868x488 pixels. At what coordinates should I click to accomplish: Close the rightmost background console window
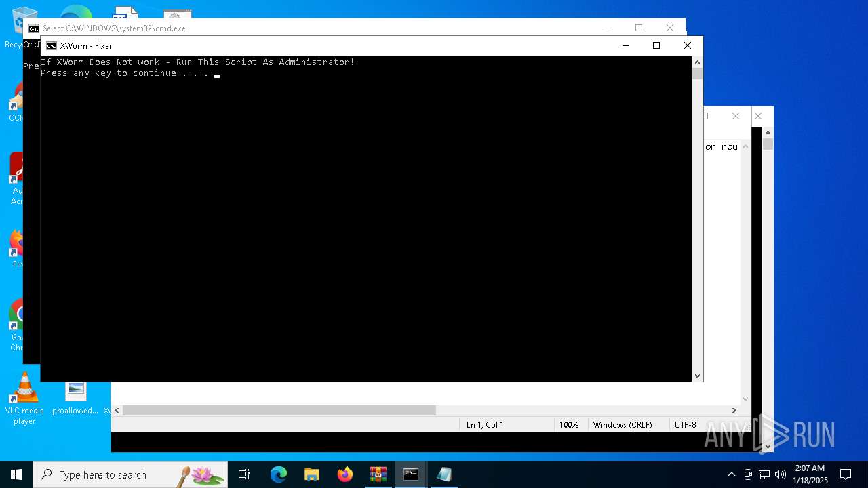pos(758,116)
